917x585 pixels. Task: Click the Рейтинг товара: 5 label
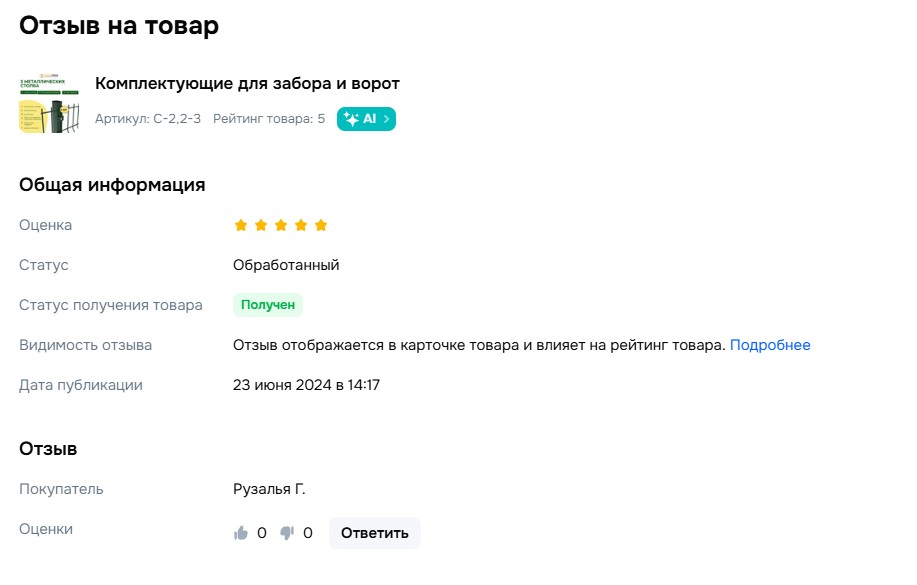[269, 119]
